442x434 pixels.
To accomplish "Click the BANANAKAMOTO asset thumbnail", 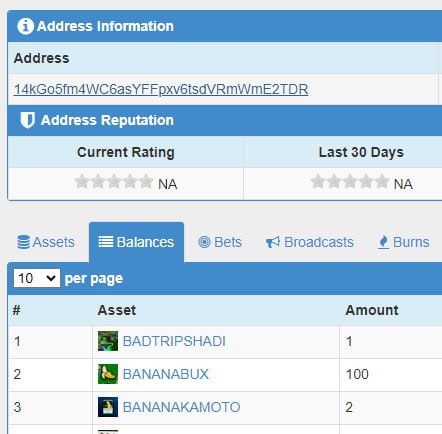I will click(108, 407).
